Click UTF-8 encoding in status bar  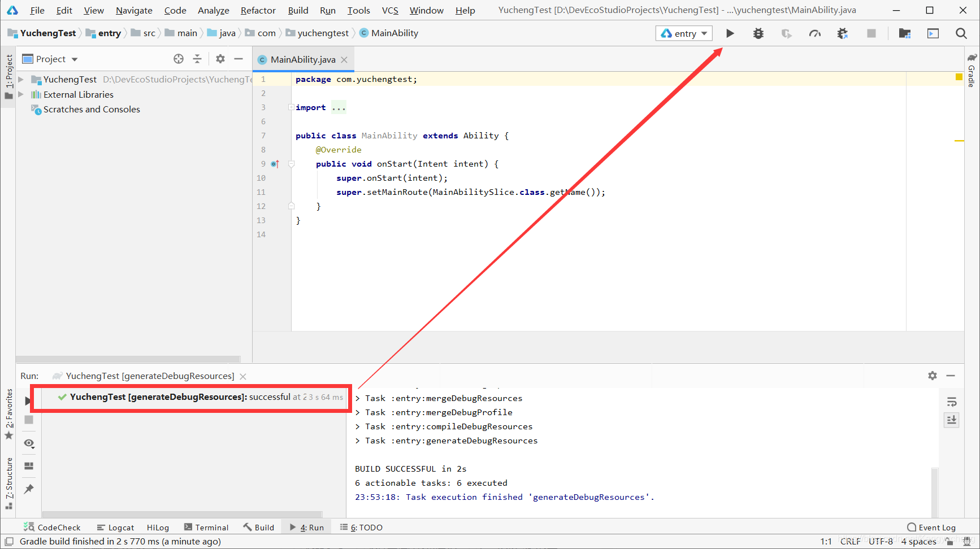pyautogui.click(x=881, y=542)
